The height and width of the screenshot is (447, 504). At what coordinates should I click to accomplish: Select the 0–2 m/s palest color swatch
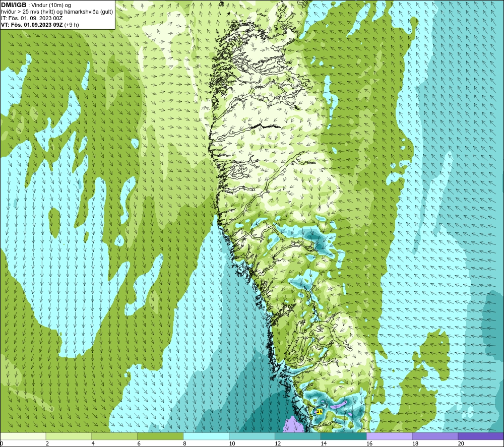23,436
